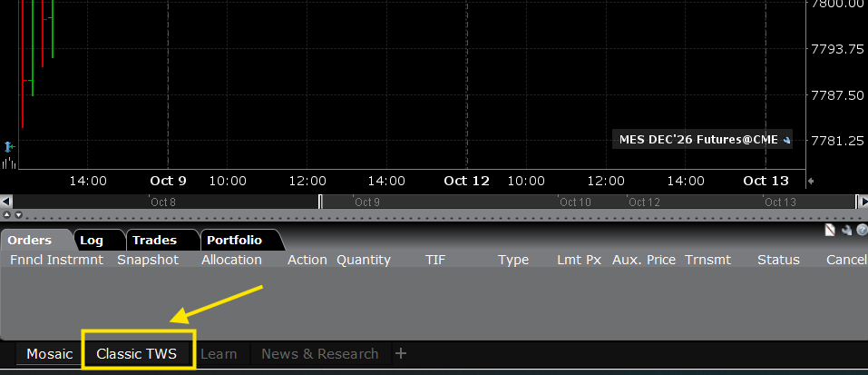This screenshot has height=375, width=868.
Task: Grab the timeline range handle near Oct 9
Action: [320, 202]
